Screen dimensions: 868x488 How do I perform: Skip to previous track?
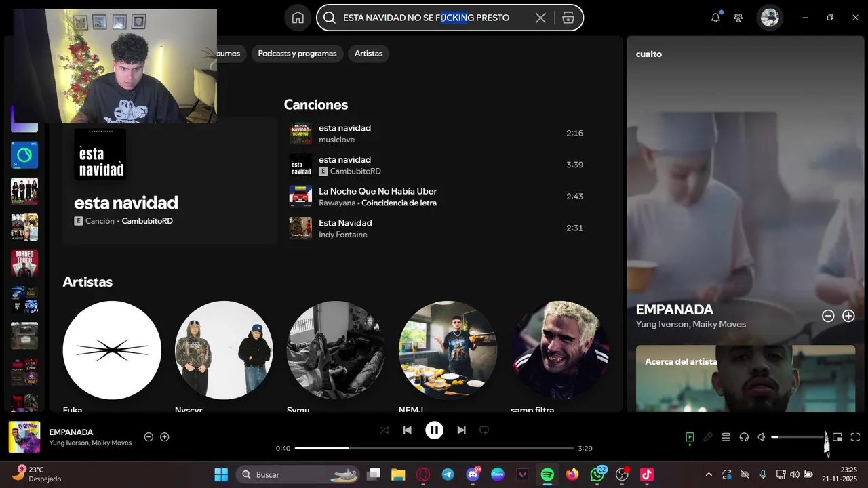(x=407, y=430)
